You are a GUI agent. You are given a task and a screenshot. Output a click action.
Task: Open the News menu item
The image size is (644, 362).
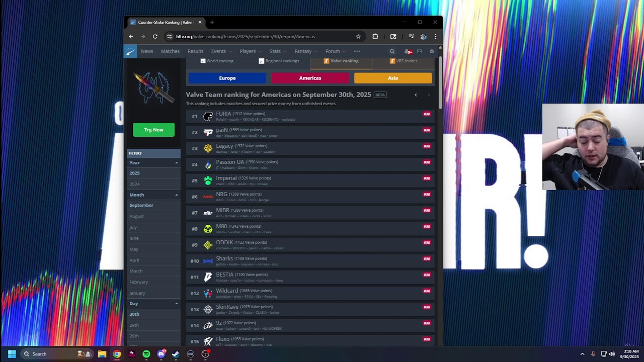point(147,51)
